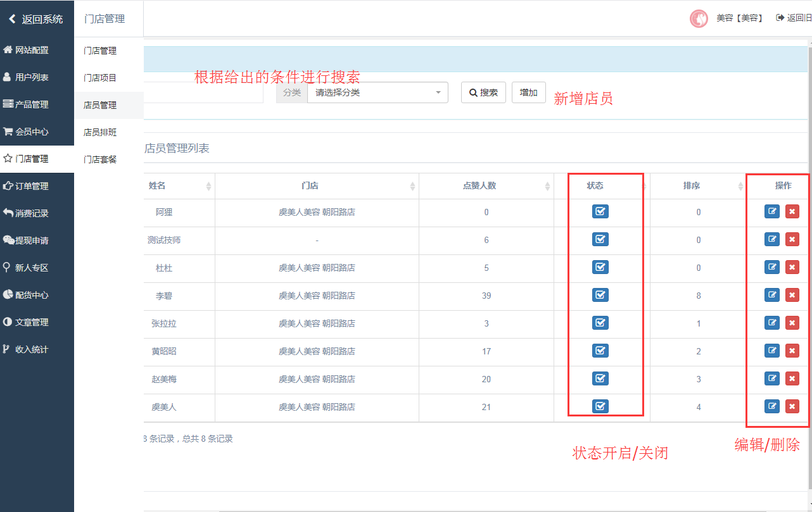This screenshot has width=812, height=512.
Task: Edit the 虞美人 staff entry
Action: (771, 406)
